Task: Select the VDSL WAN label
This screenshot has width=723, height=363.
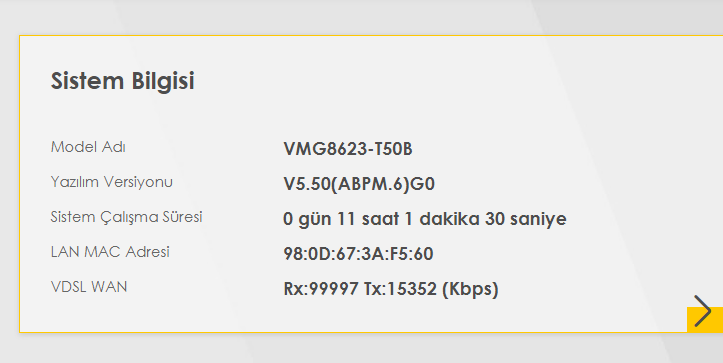Action: (x=89, y=287)
